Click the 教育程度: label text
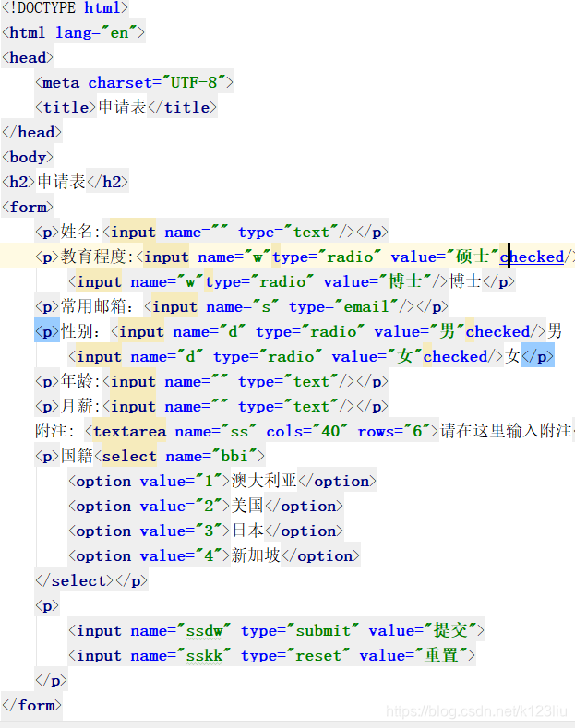 (98, 257)
